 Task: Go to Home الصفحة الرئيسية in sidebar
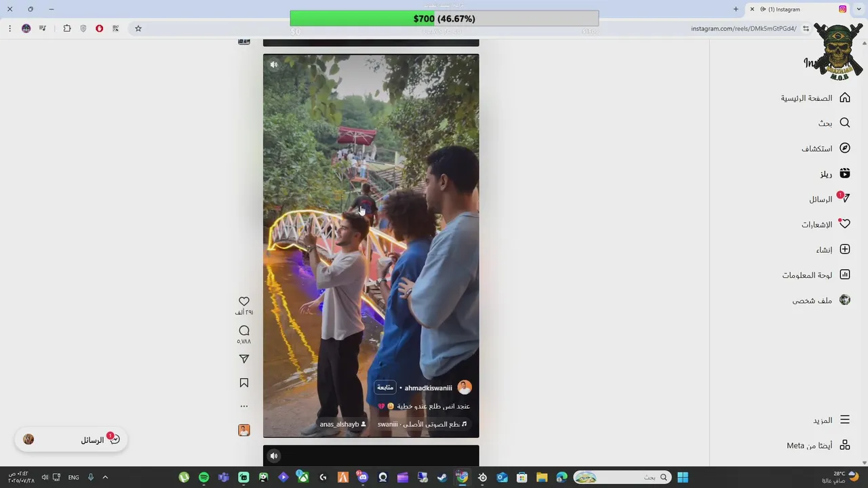(815, 98)
